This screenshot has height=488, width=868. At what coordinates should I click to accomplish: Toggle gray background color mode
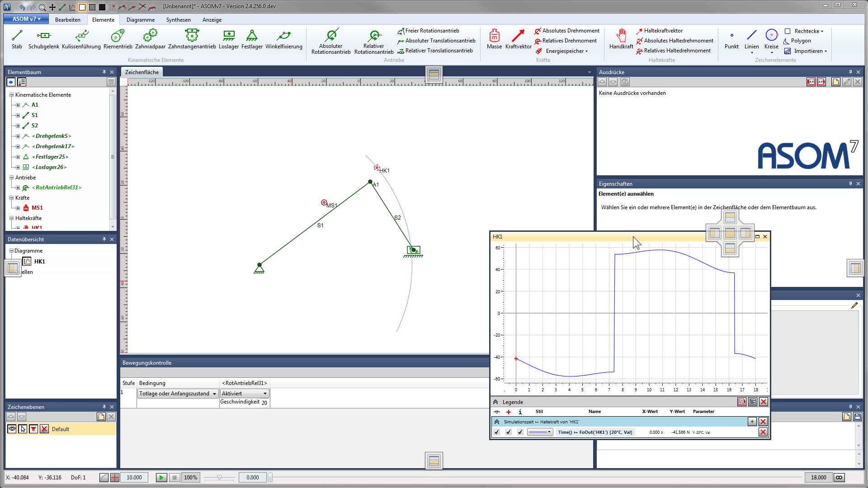pyautogui.click(x=92, y=7)
